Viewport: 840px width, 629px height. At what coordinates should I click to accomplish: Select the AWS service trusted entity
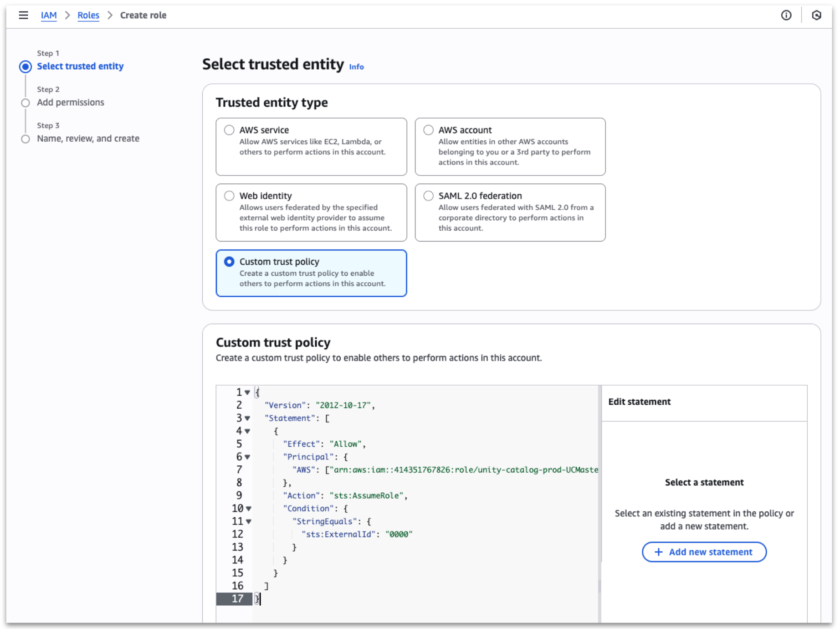pos(229,130)
